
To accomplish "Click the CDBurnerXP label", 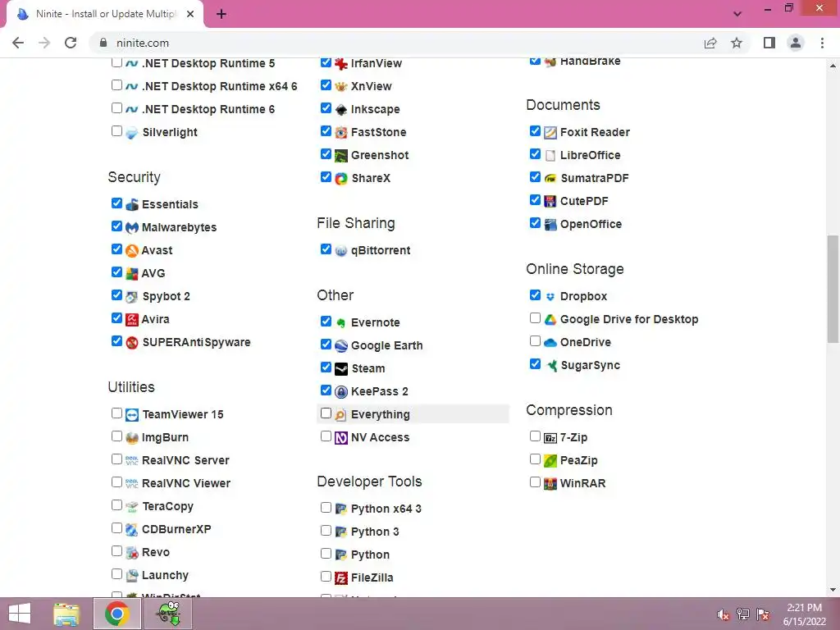I will pyautogui.click(x=176, y=529).
